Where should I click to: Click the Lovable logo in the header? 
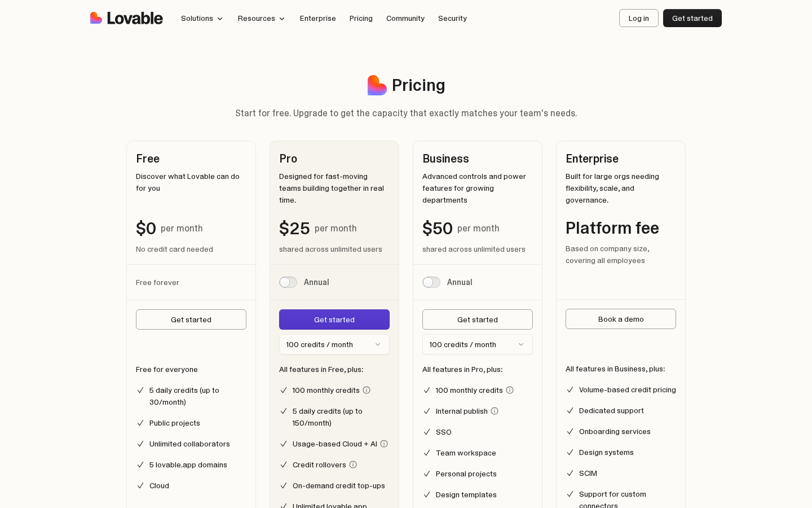[126, 18]
